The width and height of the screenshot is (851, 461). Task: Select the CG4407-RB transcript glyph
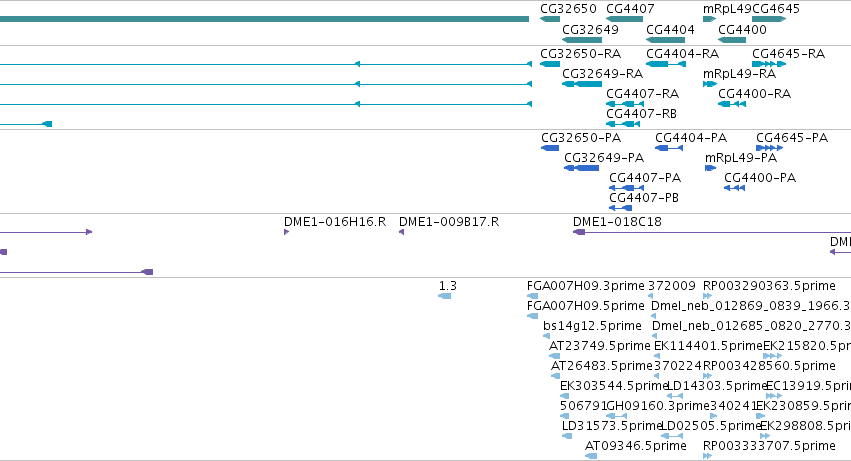[x=623, y=124]
